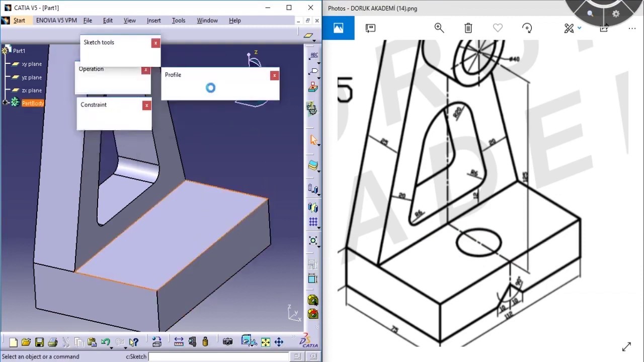Click the What's This help cursor icon

tap(133, 342)
